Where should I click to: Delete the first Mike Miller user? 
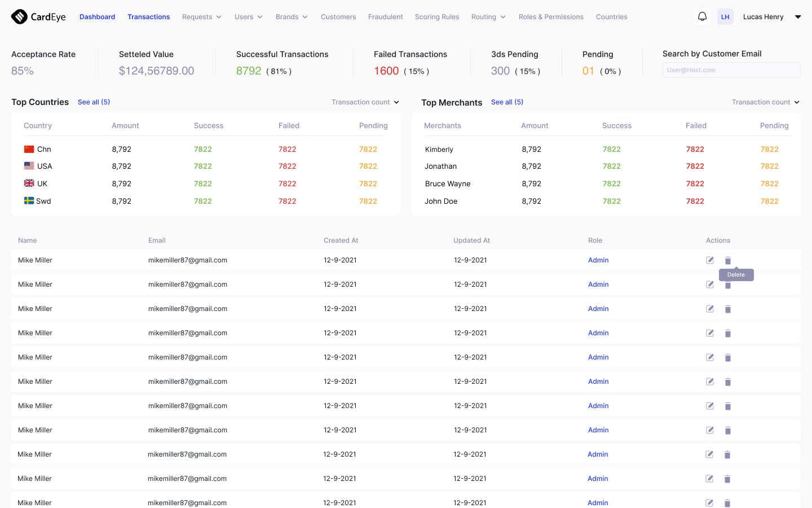click(727, 260)
